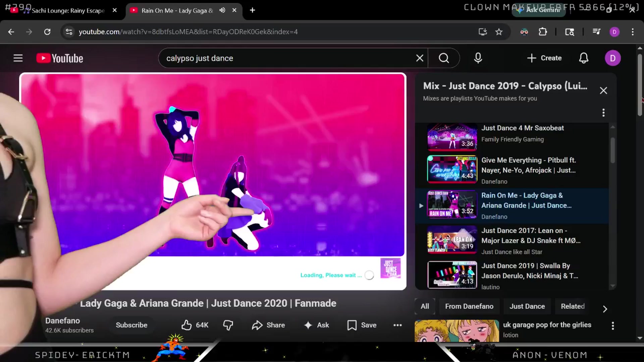The width and height of the screenshot is (644, 362).
Task: Install app icon in address bar
Action: tap(483, 32)
